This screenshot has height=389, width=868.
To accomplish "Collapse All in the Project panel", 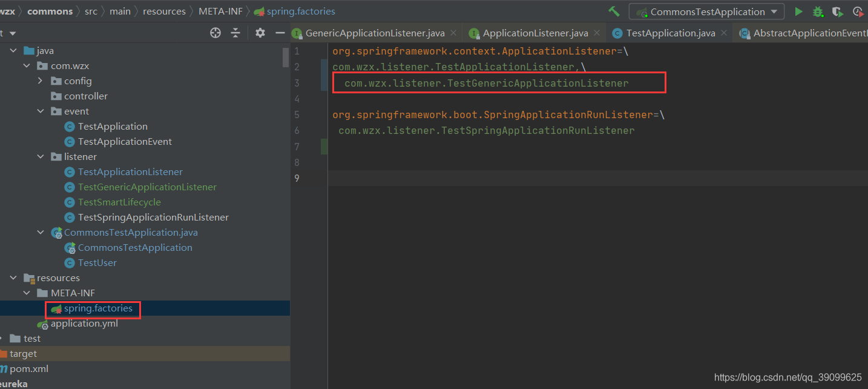I will [x=235, y=33].
